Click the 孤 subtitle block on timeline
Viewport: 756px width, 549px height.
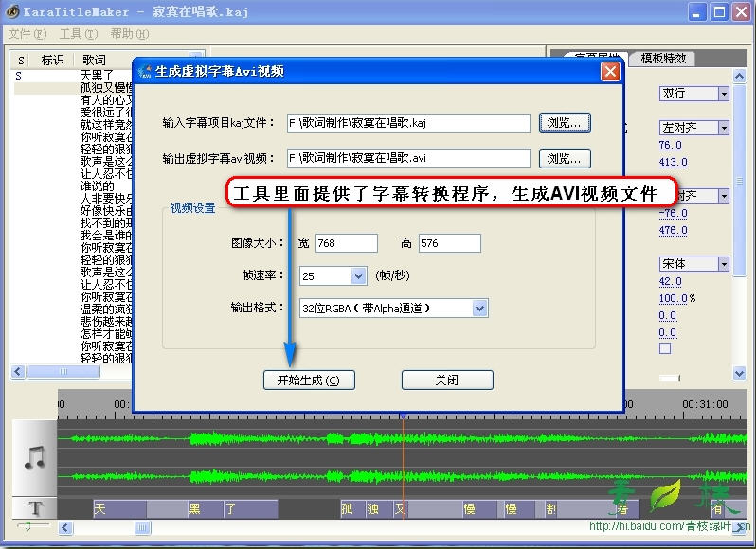352,509
